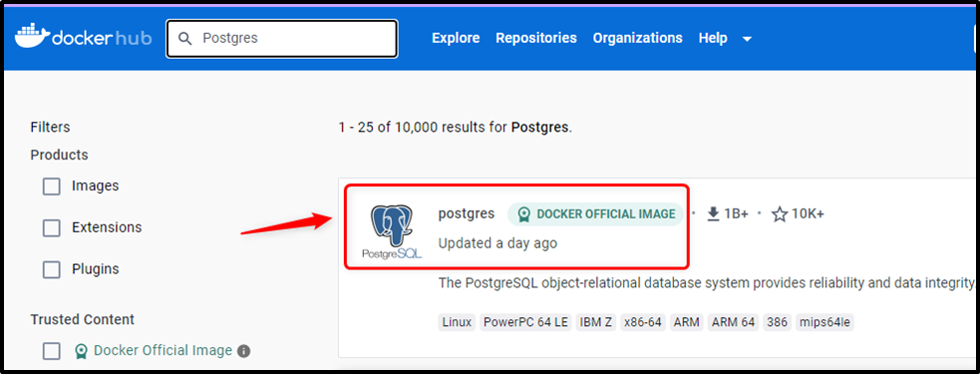Check the Extensions filter checkbox
The height and width of the screenshot is (374, 980).
51,228
